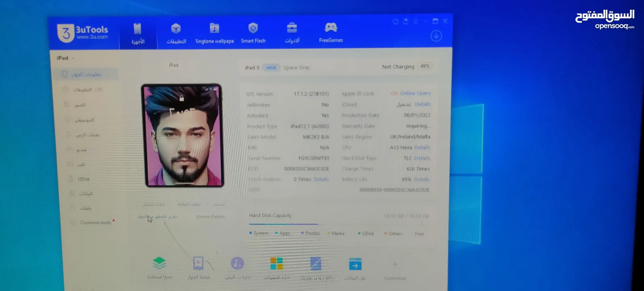Viewport: 644px width, 291px height.
Task: Click the iPad lock screen preview thumbnail
Action: click(182, 135)
